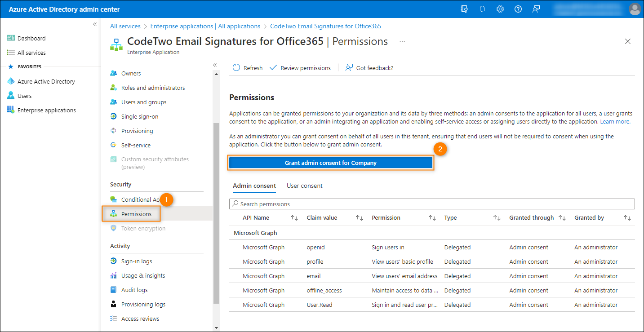This screenshot has width=644, height=332.
Task: Sort by Granted by column arrows
Action: [x=627, y=218]
